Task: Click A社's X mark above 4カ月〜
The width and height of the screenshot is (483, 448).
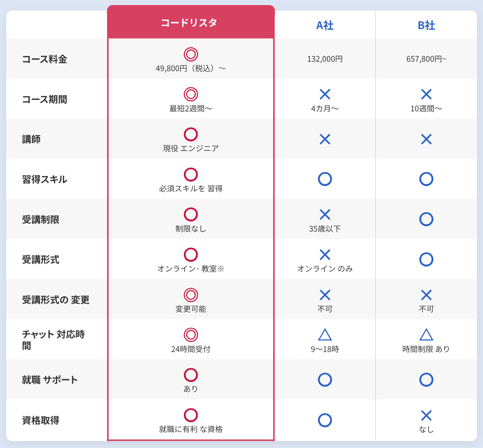Action: pos(325,94)
